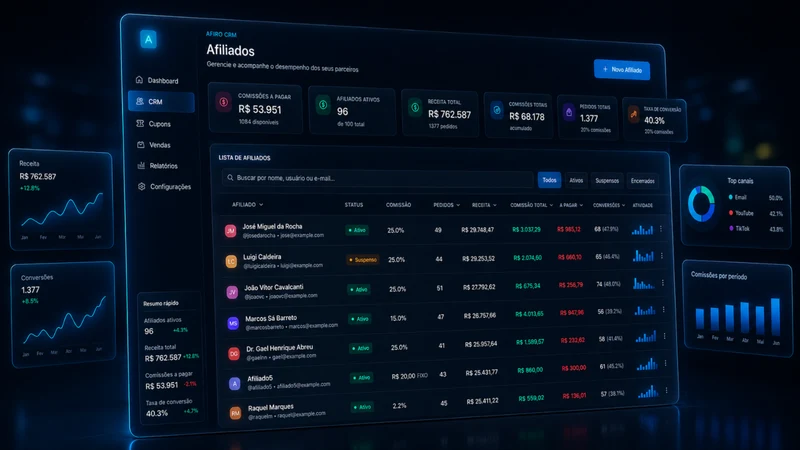Click the Jun bar in Comissões por período
This screenshot has height=450, width=800.
pyautogui.click(x=776, y=317)
